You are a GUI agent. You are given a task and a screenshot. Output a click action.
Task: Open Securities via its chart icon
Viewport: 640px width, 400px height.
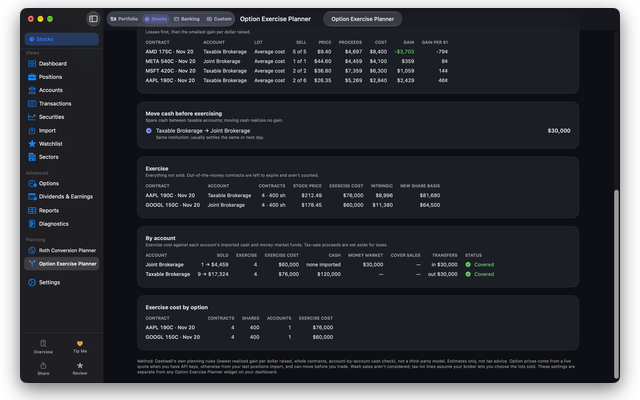point(32,117)
